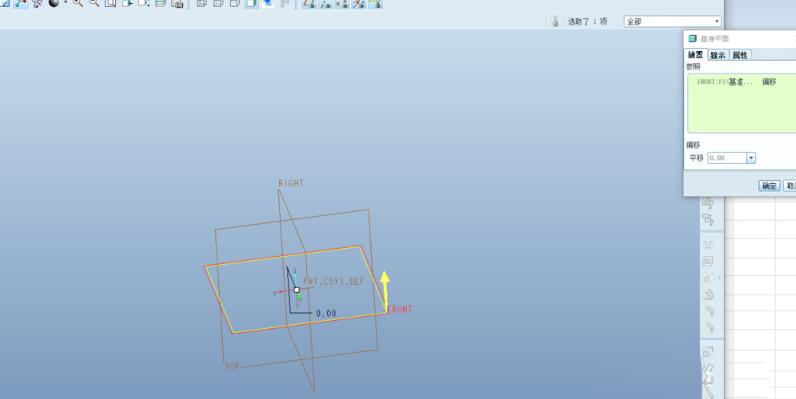
Task: Click the refit view toolbar icon
Action: click(111, 3)
